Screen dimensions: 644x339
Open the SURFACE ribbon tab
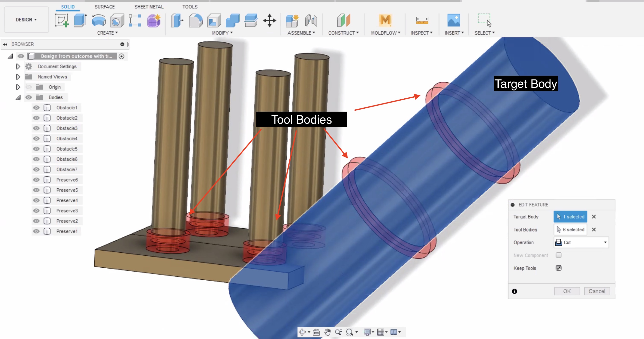click(x=104, y=7)
